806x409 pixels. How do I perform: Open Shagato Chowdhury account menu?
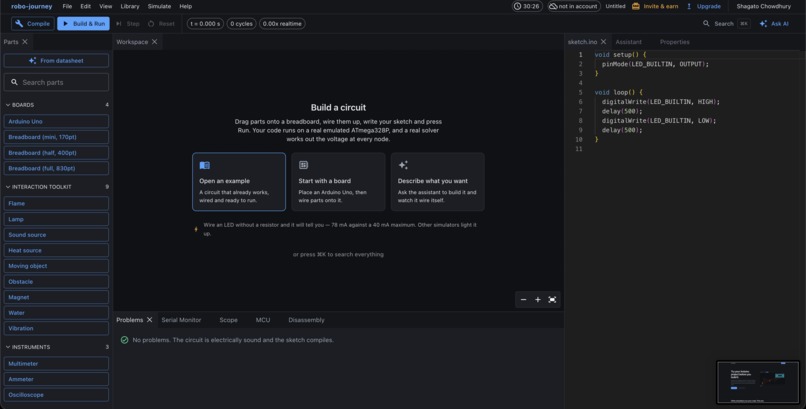point(763,6)
